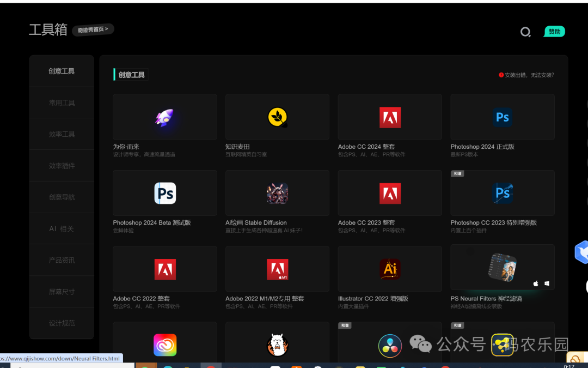588x368 pixels.
Task: Switch to 常用工具 category
Action: click(62, 102)
